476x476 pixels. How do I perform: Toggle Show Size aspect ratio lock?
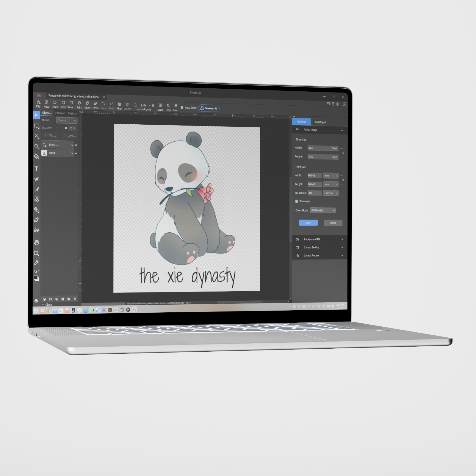[343, 153]
